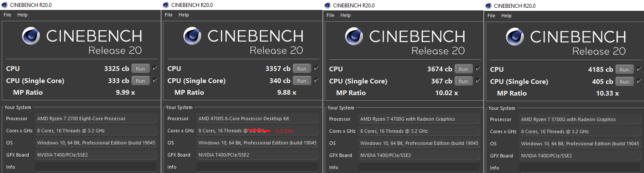Image resolution: width=644 pixels, height=173 pixels.
Task: Run the Single Core test showing 405 cb
Action: coord(624,82)
